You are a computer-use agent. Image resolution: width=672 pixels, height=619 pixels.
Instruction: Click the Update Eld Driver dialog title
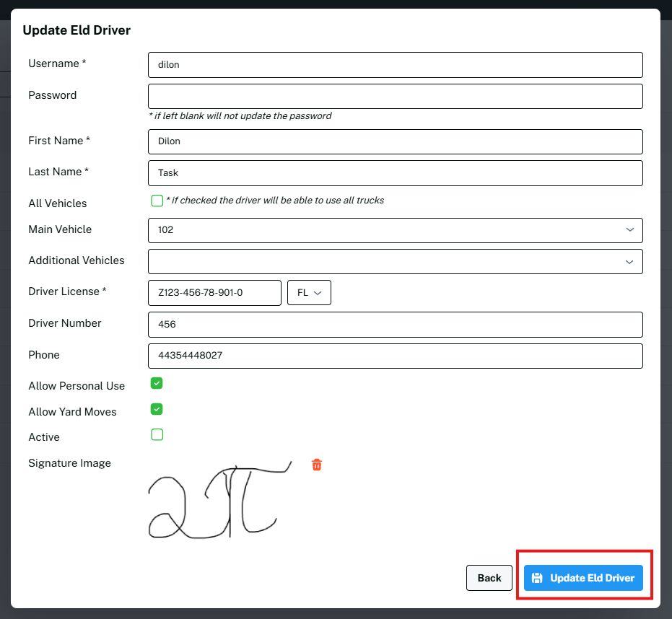pos(77,30)
